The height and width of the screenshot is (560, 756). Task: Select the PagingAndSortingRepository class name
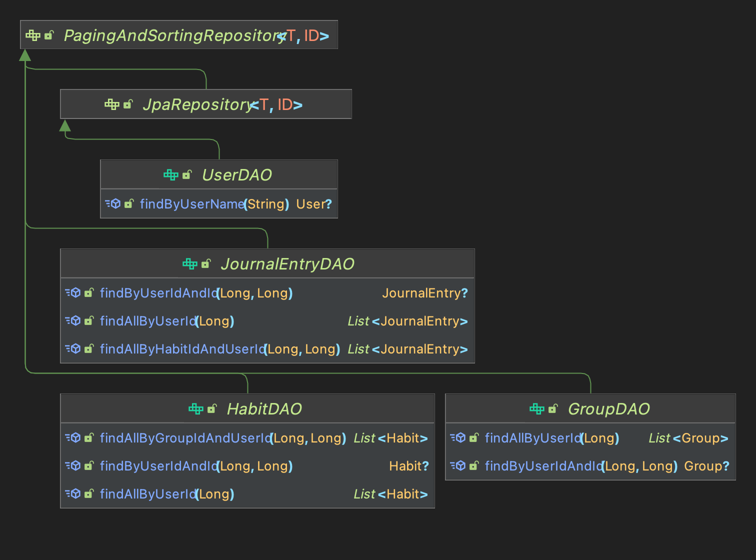coord(174,35)
